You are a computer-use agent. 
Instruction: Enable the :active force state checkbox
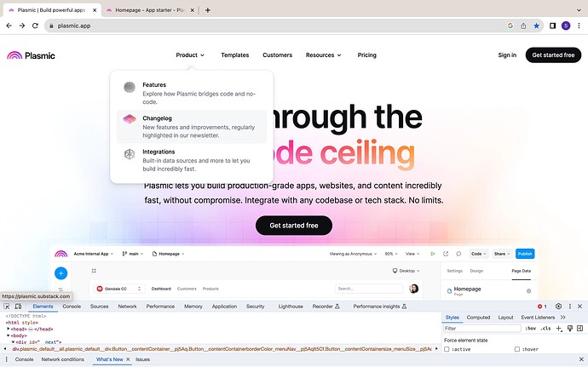click(447, 349)
